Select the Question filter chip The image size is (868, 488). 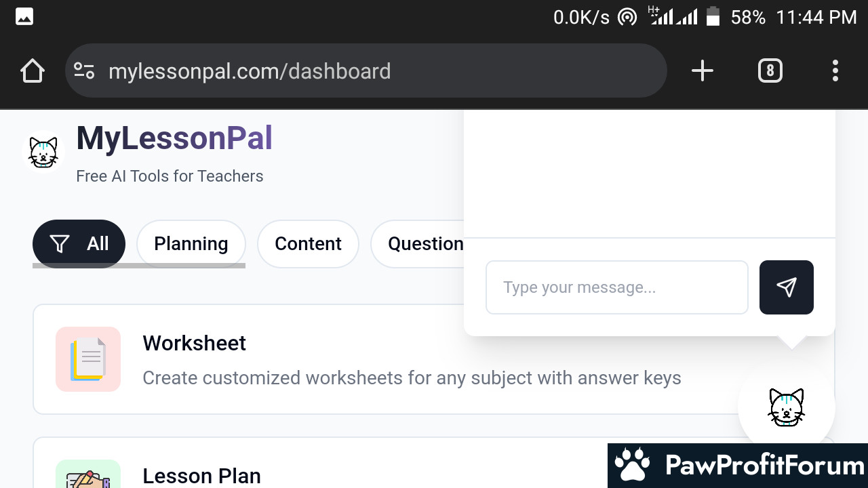[418, 244]
